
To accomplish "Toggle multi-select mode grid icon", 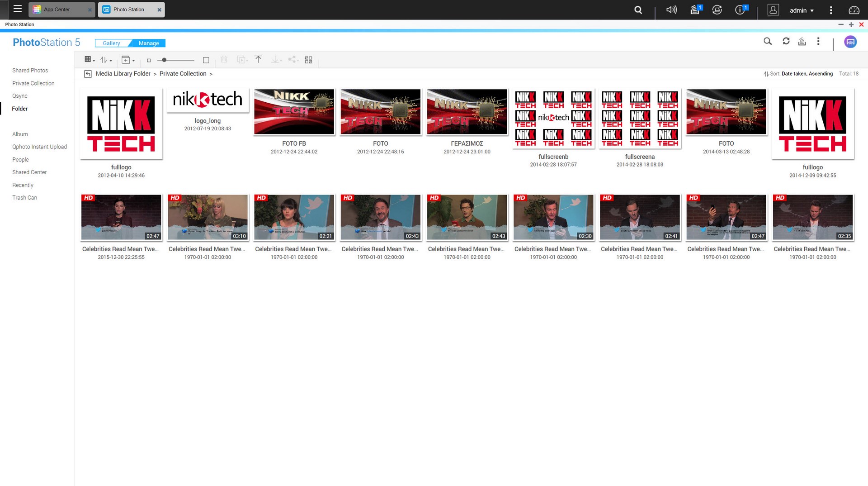I will (309, 60).
